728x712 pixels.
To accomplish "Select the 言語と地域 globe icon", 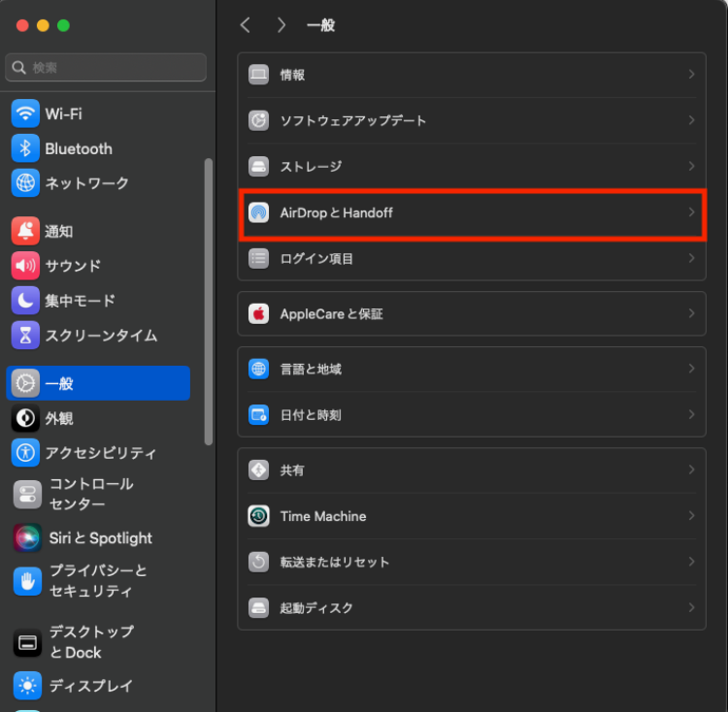I will [x=258, y=369].
